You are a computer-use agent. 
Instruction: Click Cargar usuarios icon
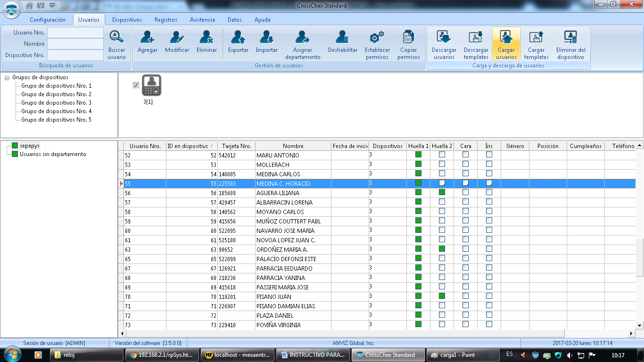click(x=506, y=37)
